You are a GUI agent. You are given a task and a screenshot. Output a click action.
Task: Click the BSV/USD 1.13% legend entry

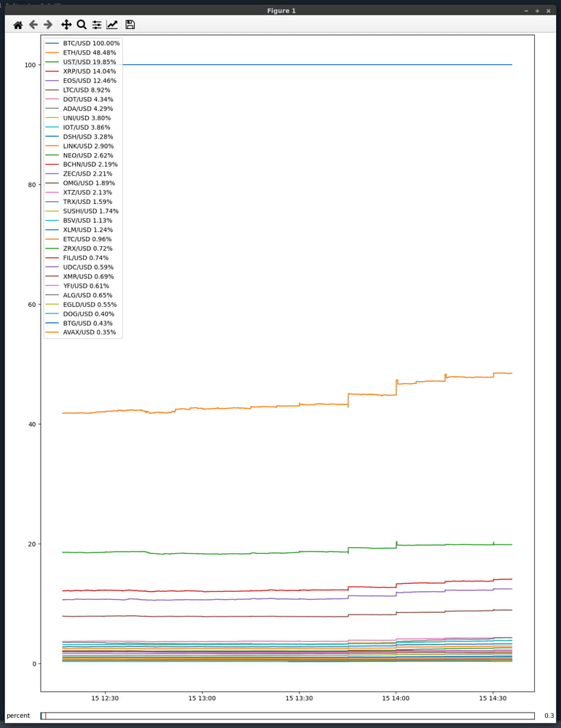click(79, 221)
